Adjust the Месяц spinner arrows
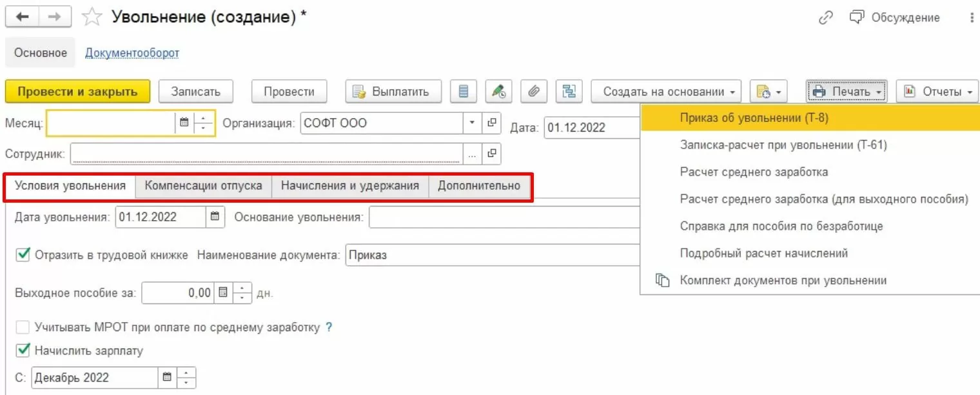This screenshot has width=980, height=395. (204, 123)
